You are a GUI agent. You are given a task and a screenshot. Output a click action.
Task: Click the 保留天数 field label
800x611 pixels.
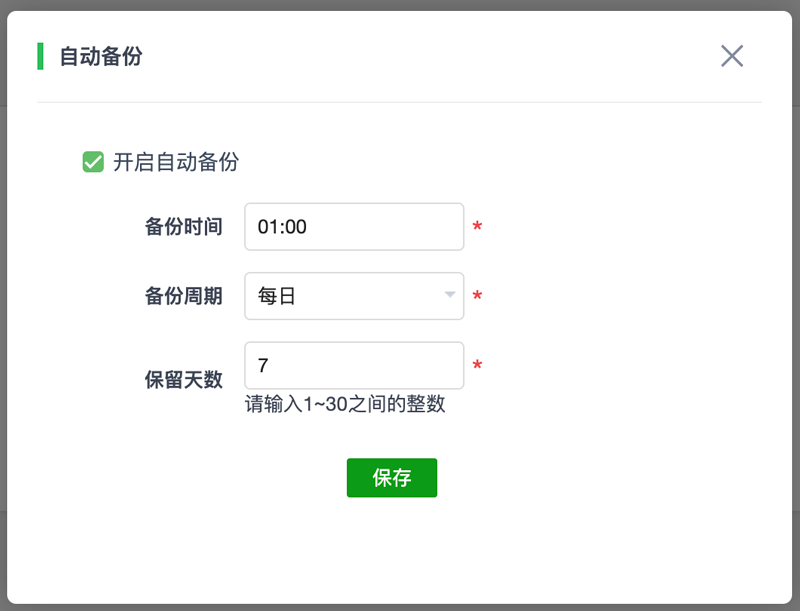pyautogui.click(x=183, y=379)
